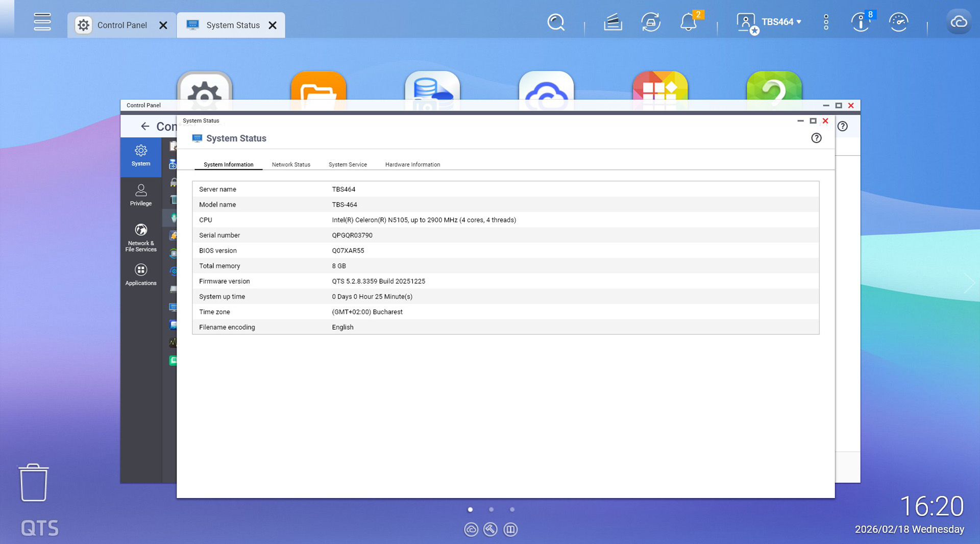Switch to the System Service tab
The width and height of the screenshot is (980, 544).
coord(348,164)
